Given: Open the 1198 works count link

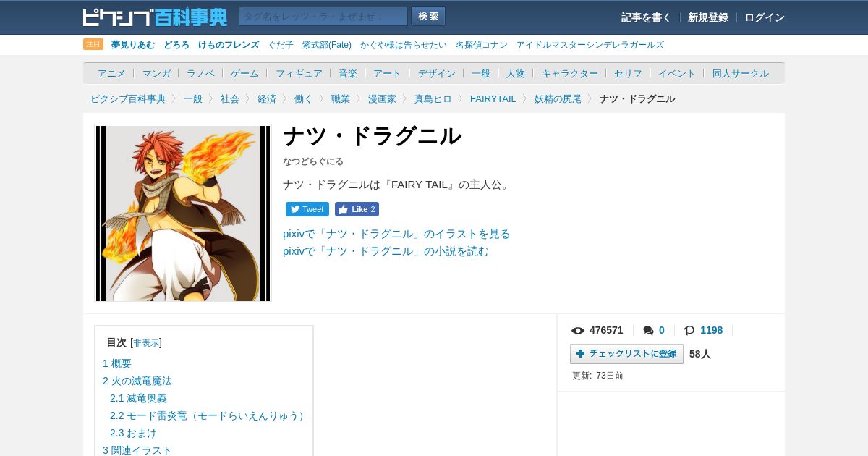Looking at the screenshot, I should pos(711,330).
